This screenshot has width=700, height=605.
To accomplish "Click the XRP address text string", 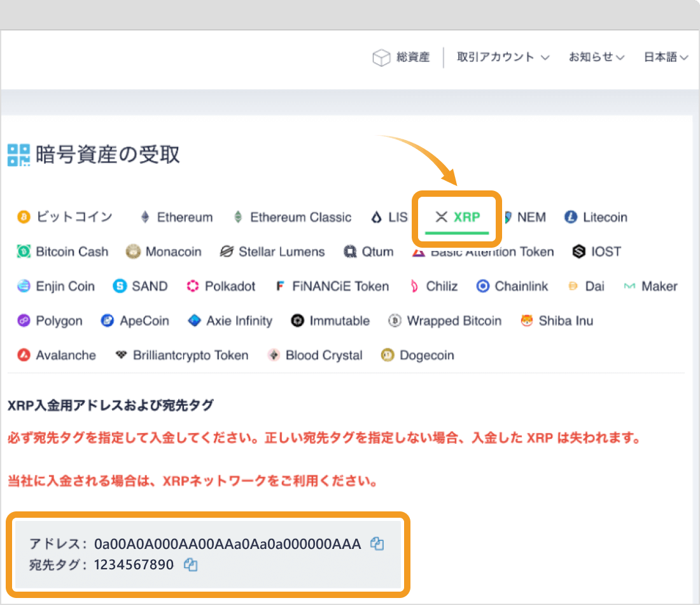I will coord(227,544).
